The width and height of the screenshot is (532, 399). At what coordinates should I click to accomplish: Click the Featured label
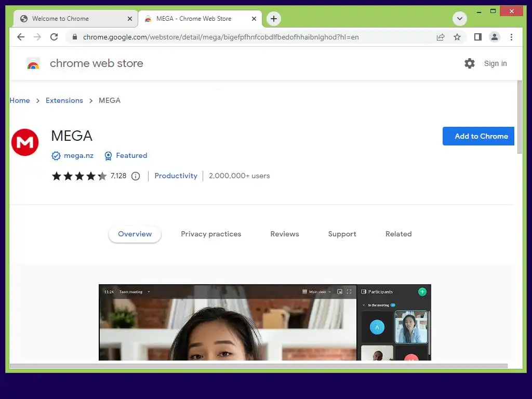131,155
